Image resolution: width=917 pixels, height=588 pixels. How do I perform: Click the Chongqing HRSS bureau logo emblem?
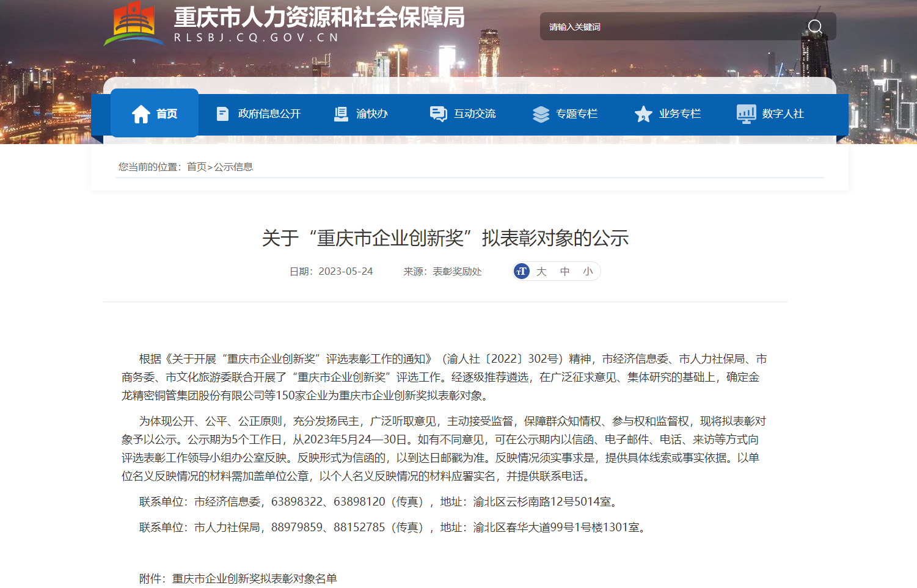pyautogui.click(x=134, y=24)
